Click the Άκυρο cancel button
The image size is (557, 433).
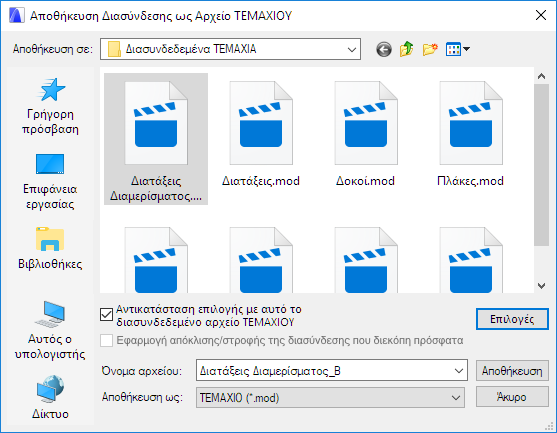pos(512,397)
